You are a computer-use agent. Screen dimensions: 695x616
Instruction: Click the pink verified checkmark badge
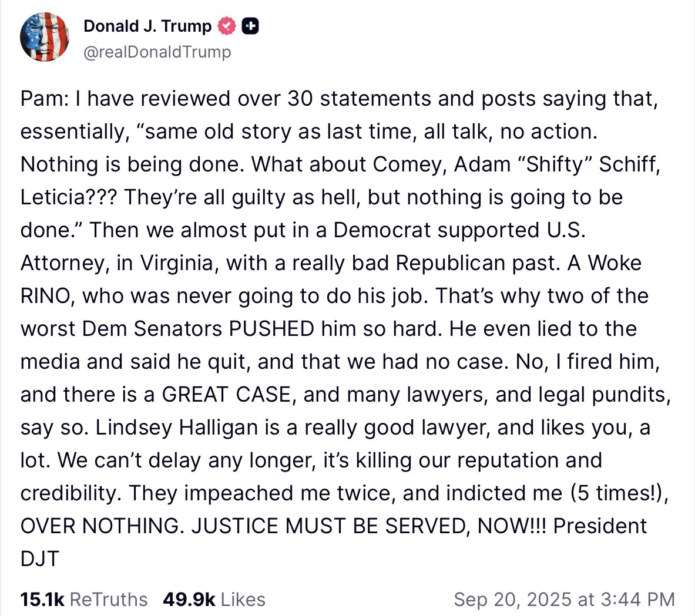[x=226, y=26]
